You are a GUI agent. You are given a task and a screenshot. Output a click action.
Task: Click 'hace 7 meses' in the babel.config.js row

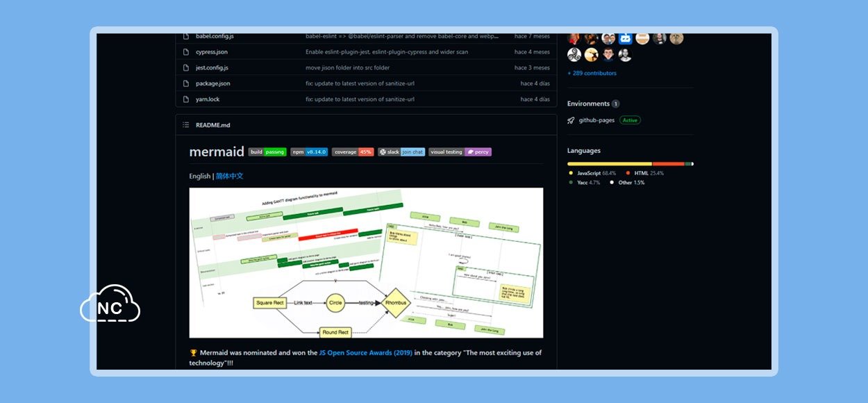point(532,36)
